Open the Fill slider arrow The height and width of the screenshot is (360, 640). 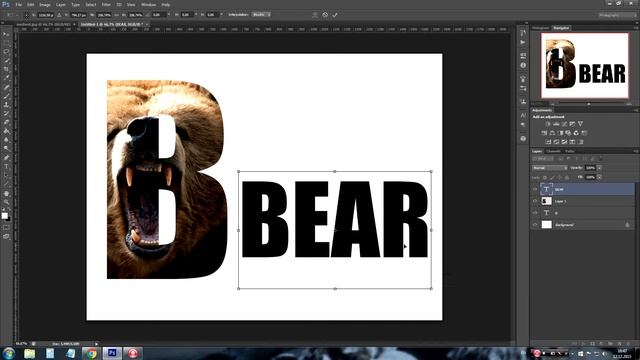(599, 177)
